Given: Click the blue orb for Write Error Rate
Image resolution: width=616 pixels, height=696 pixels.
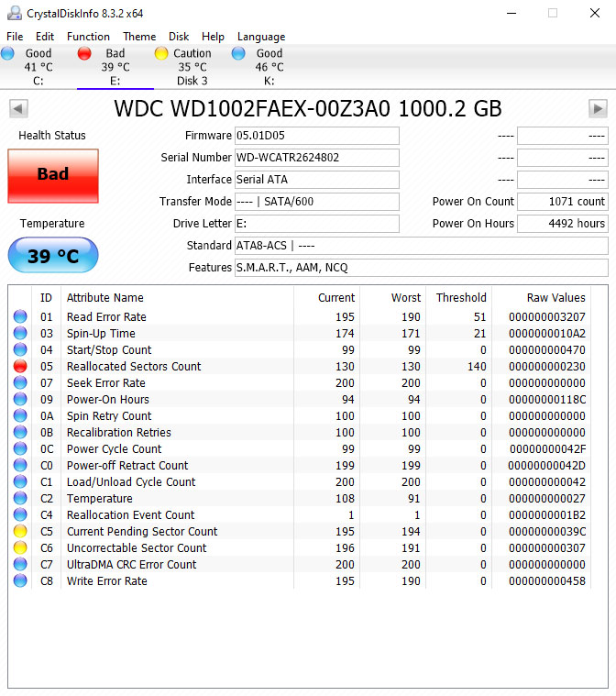Looking at the screenshot, I should click(x=20, y=580).
